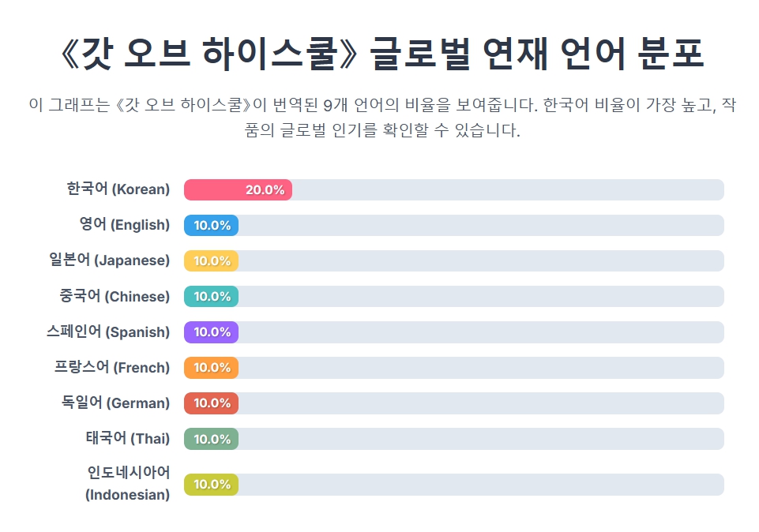Click the yellow Japanese 10.0% bar
The height and width of the screenshot is (532, 759).
click(211, 260)
